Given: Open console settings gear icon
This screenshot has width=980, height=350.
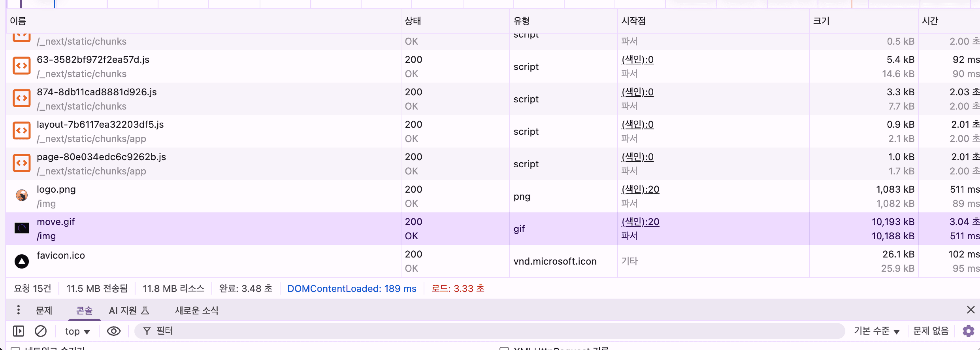Looking at the screenshot, I should click(x=969, y=331).
